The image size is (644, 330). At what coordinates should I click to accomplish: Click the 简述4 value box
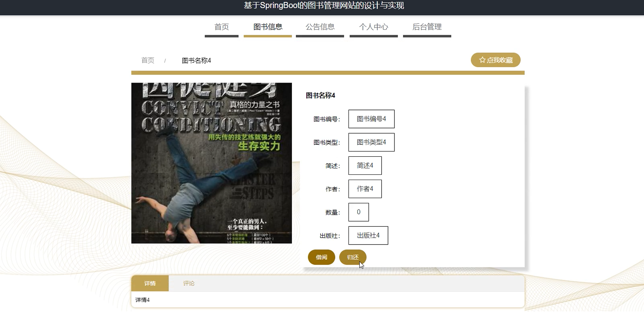365,166
